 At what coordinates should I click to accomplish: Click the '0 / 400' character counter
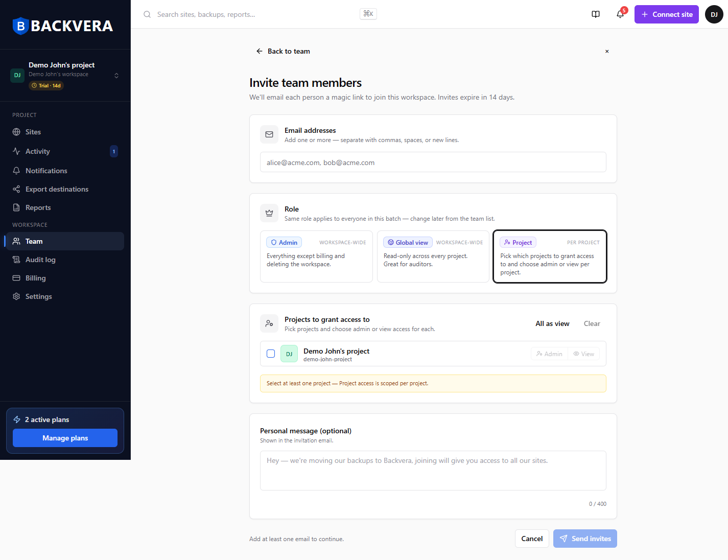pos(598,504)
